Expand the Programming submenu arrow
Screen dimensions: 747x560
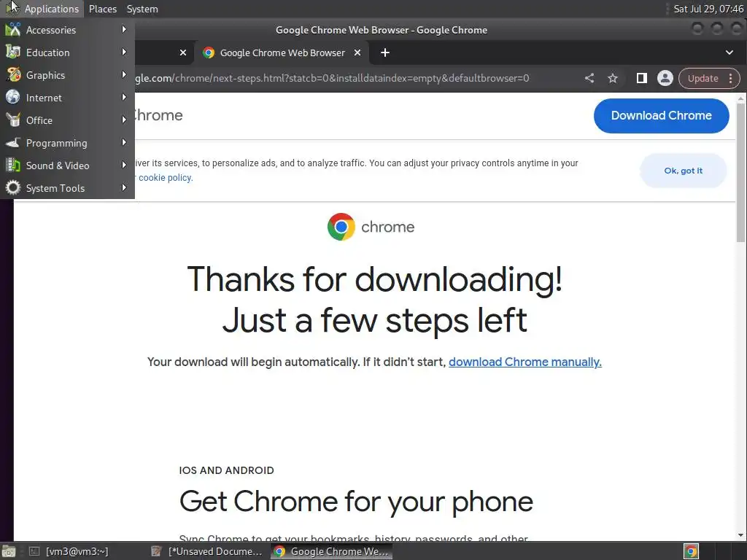124,142
